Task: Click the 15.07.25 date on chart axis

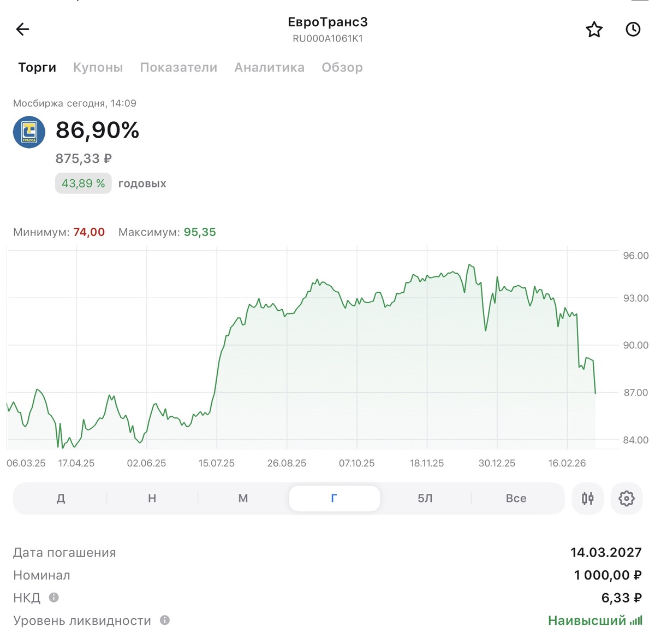Action: (217, 463)
